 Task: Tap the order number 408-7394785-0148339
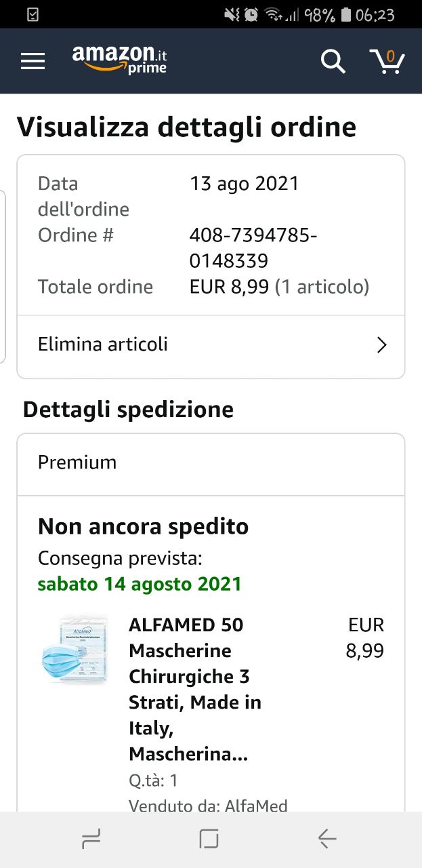click(253, 248)
